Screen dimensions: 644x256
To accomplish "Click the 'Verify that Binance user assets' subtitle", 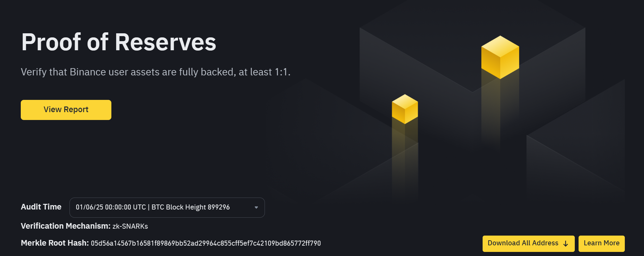I will point(155,72).
